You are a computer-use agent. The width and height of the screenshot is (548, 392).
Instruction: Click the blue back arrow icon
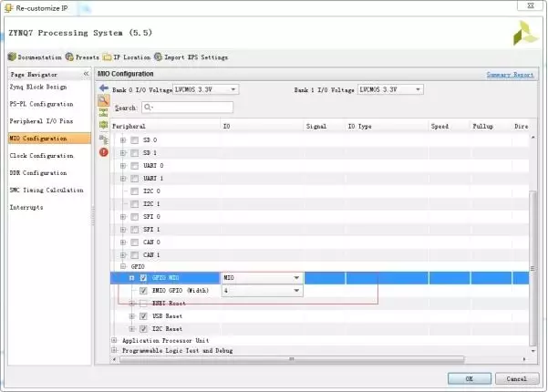[103, 88]
